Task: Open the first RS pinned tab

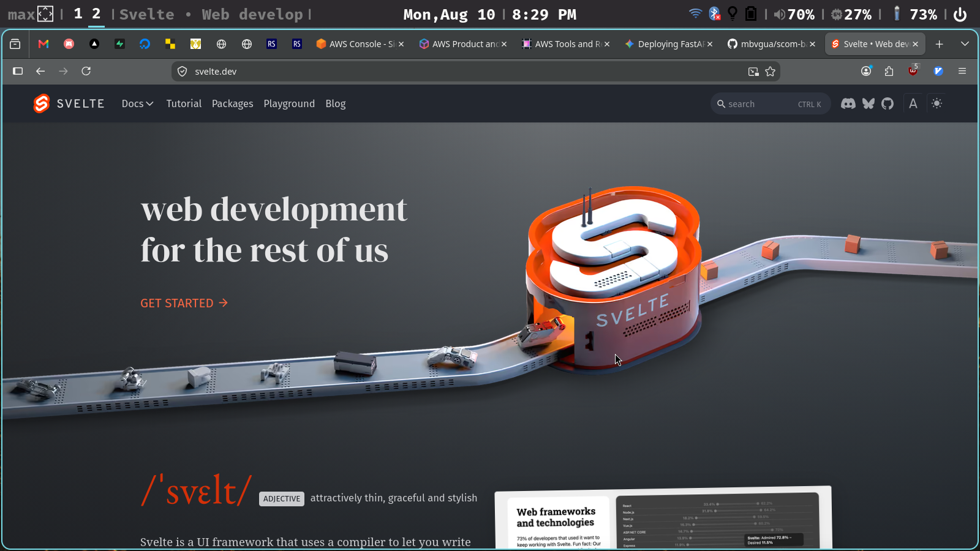Action: pyautogui.click(x=271, y=44)
